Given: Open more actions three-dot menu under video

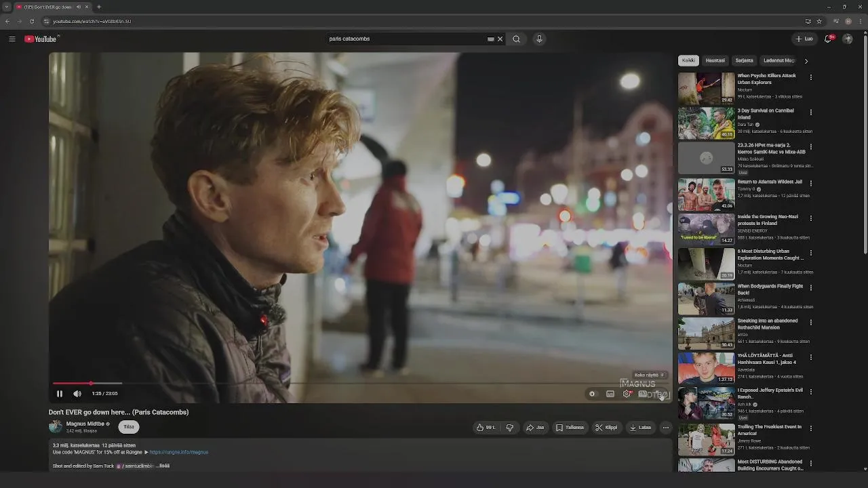Looking at the screenshot, I should pyautogui.click(x=666, y=428).
